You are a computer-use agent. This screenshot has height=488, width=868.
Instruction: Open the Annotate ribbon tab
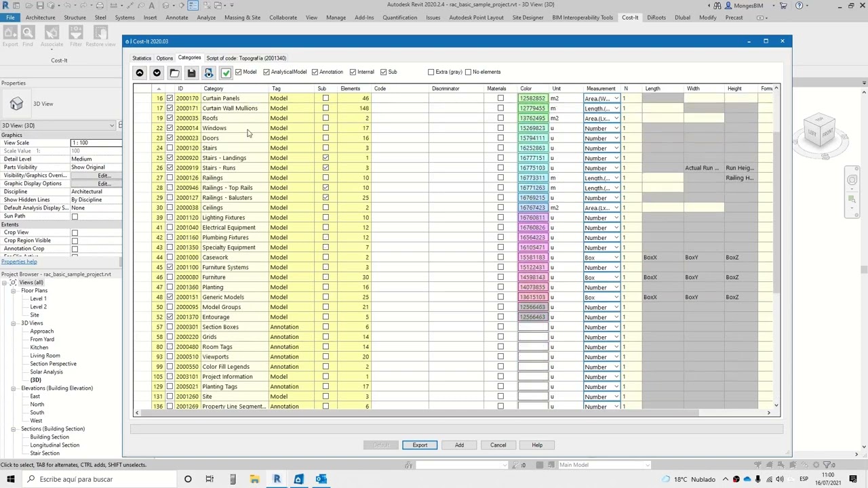click(x=176, y=18)
